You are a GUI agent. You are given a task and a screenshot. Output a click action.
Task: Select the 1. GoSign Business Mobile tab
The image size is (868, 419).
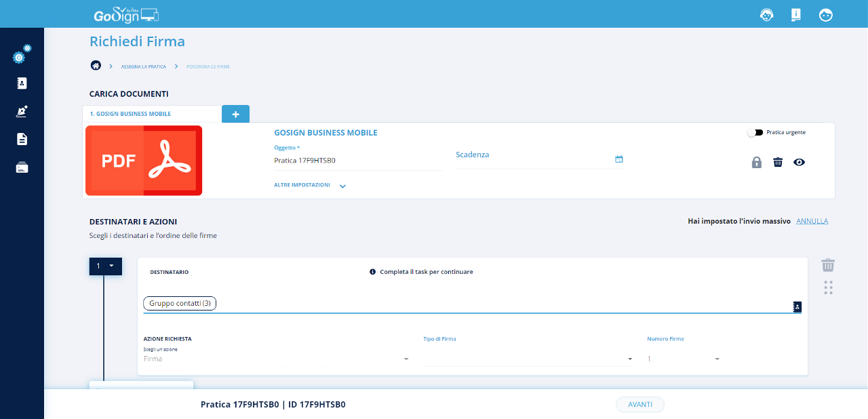(152, 114)
